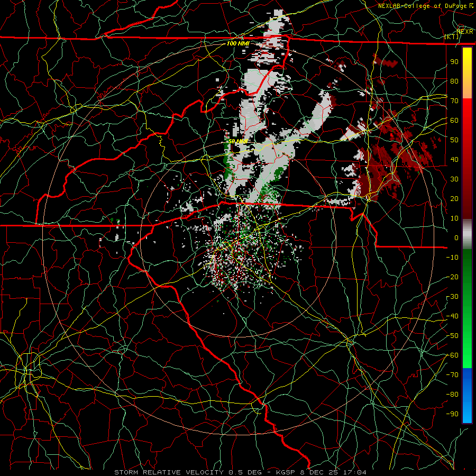Click the -70 value on velocity scale
The image size is (476, 476).
coord(452,375)
